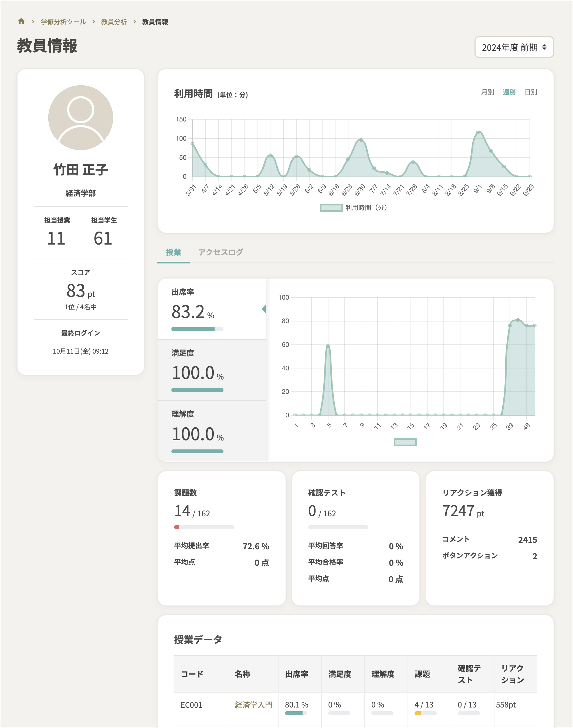Switch the usage chart to 月別 view
The width and height of the screenshot is (573, 728).
(487, 92)
